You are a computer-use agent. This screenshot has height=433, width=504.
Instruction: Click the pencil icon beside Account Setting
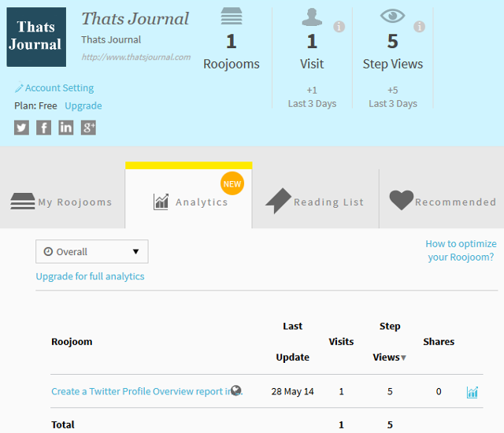pyautogui.click(x=19, y=87)
